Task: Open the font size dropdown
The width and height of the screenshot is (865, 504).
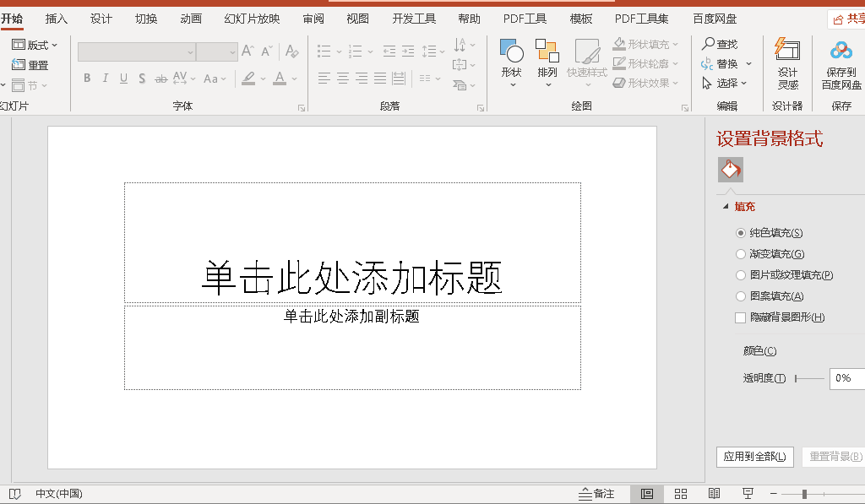Action: pyautogui.click(x=231, y=51)
